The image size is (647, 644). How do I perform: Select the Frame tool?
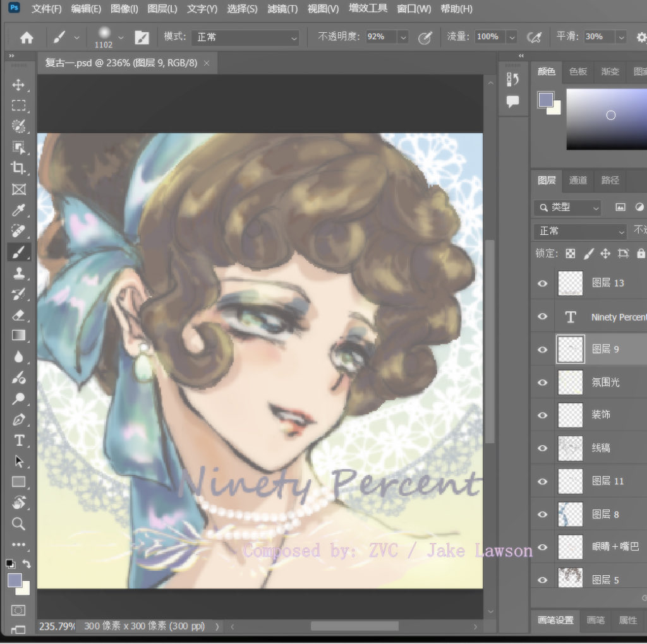click(18, 189)
